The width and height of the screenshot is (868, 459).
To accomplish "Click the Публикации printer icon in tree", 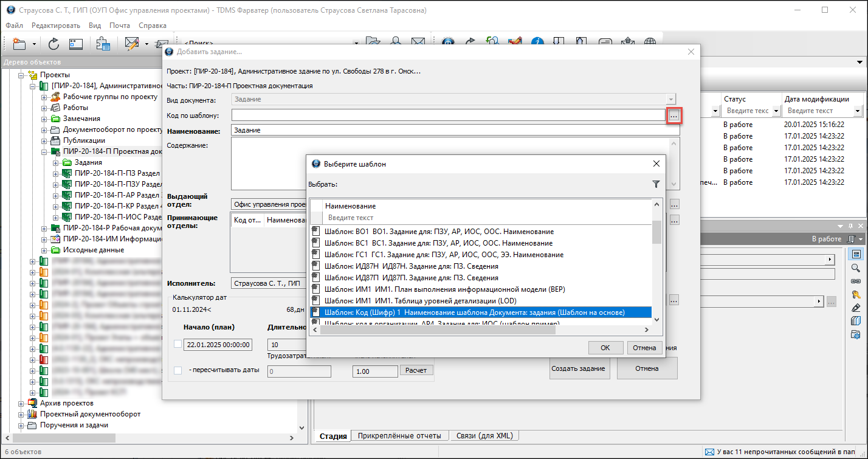I will point(55,140).
